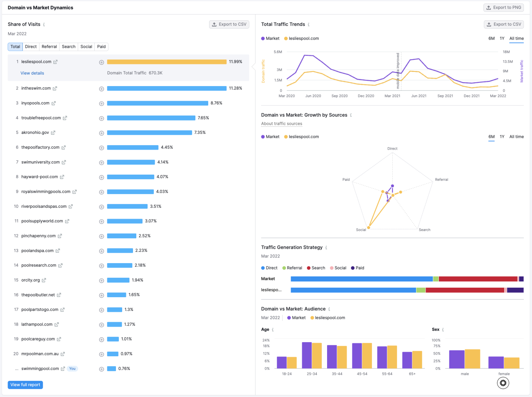This screenshot has height=397, width=532.
Task: Open About traffic sources link
Action: (x=282, y=124)
